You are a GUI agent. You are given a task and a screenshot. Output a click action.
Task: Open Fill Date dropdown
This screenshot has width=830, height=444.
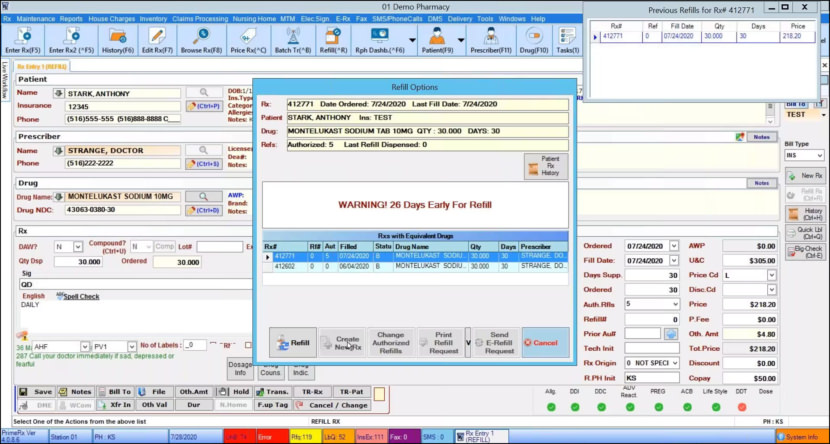[673, 260]
